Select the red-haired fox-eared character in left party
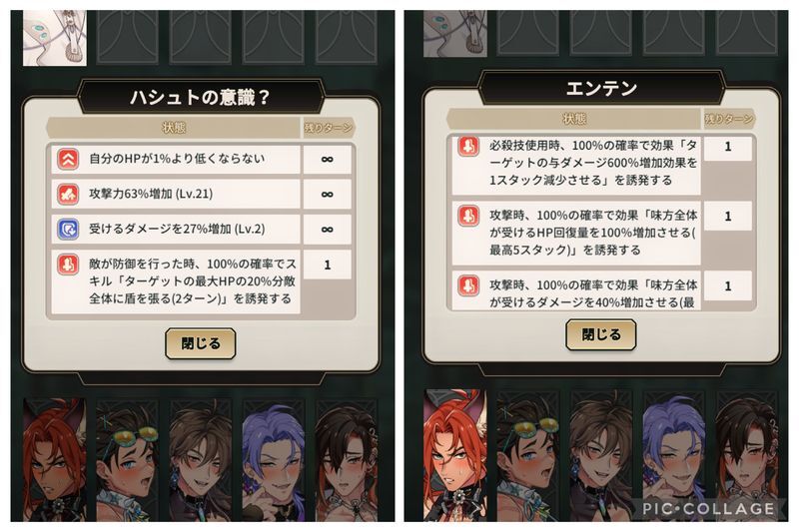Viewport: 799px width, 532px height. [x=55, y=460]
